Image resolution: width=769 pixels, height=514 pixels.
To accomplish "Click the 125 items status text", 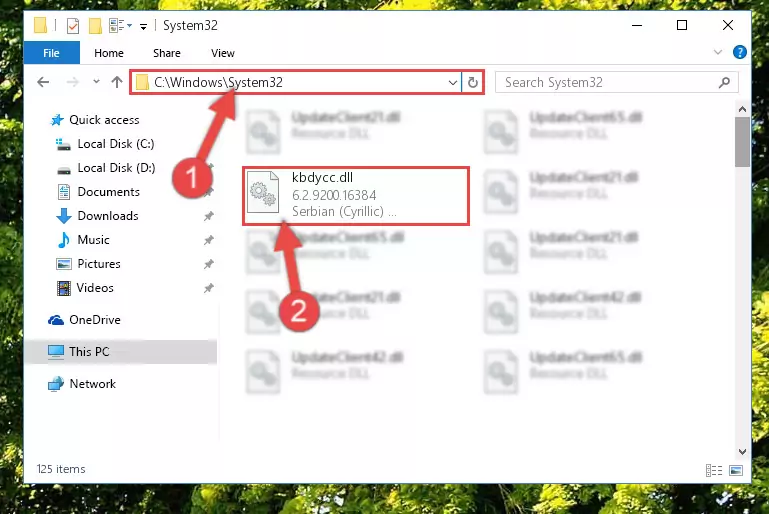I will click(x=61, y=469).
